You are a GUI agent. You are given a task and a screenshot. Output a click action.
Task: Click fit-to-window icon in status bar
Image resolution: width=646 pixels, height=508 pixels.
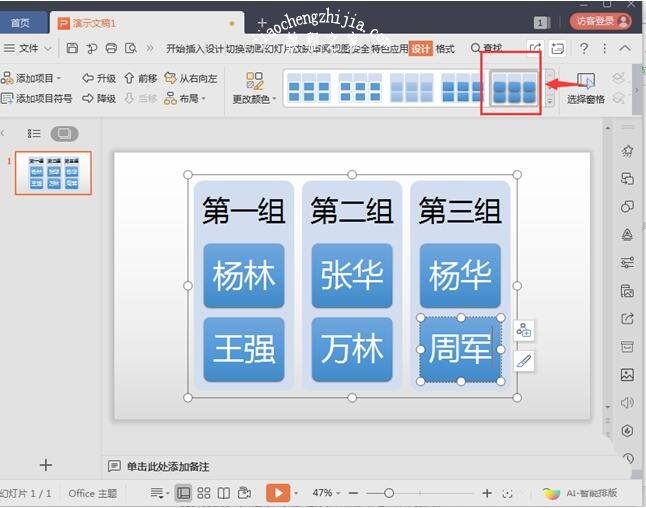(508, 493)
